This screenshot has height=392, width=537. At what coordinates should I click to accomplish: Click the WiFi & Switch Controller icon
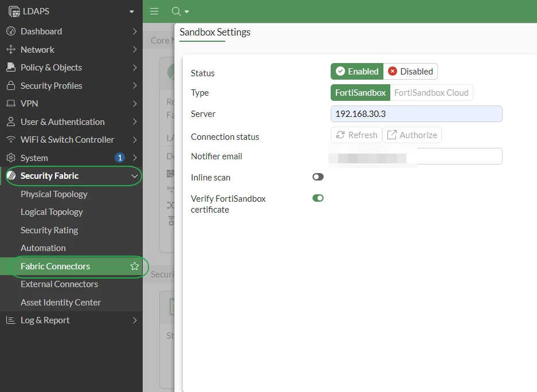(11, 139)
